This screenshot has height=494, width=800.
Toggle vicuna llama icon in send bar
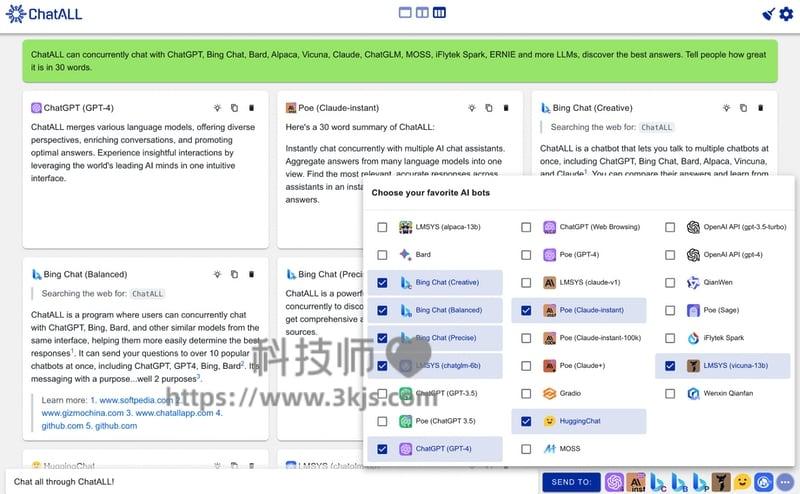pos(721,482)
